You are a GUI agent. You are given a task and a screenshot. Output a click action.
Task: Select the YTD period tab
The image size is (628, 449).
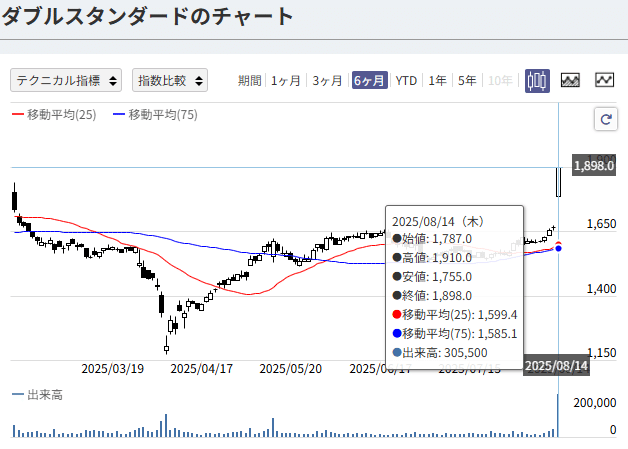click(406, 81)
